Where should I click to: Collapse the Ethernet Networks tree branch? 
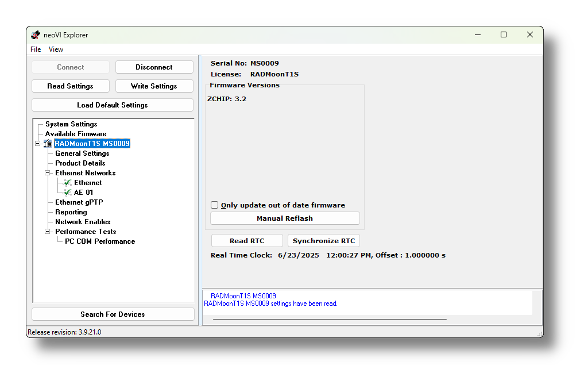coord(47,173)
